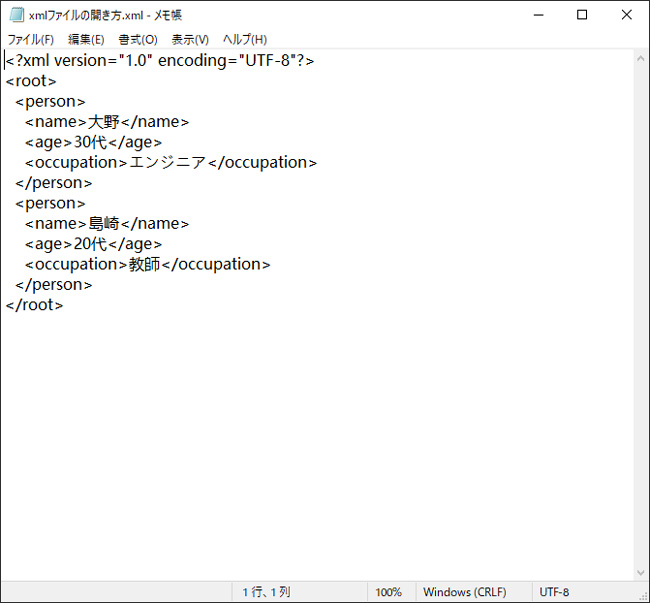Click the line with age 20代
The height and width of the screenshot is (603, 650).
[93, 244]
